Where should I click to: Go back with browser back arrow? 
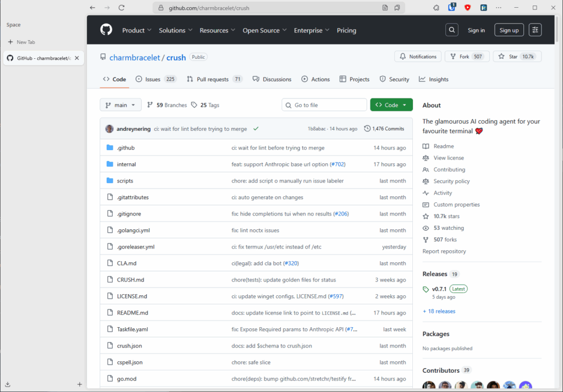tap(92, 8)
